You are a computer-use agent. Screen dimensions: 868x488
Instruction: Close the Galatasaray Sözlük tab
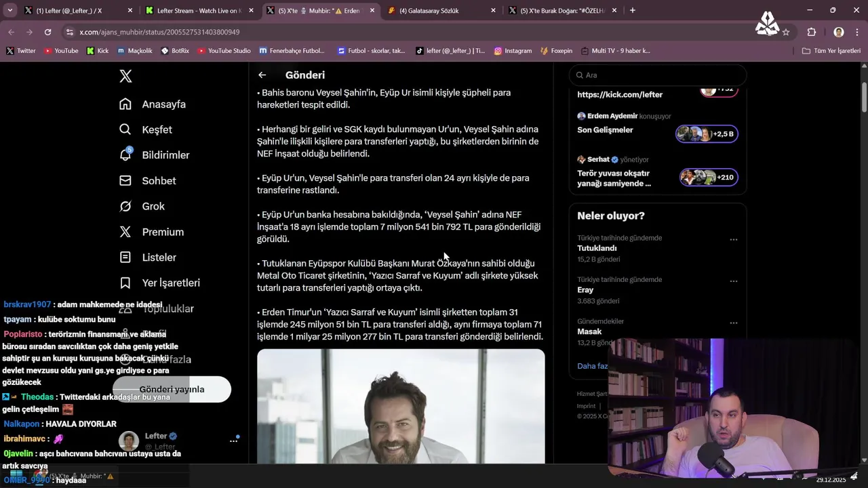pyautogui.click(x=493, y=10)
